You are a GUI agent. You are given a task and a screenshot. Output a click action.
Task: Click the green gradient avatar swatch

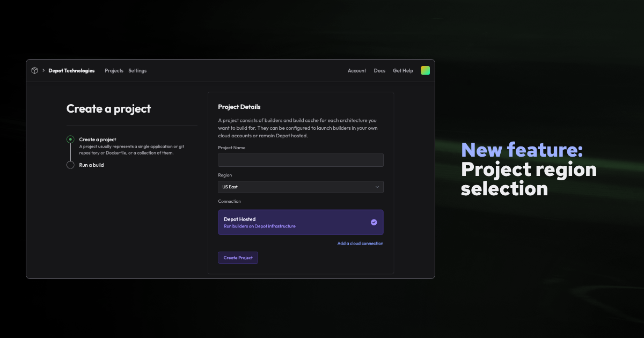point(425,70)
